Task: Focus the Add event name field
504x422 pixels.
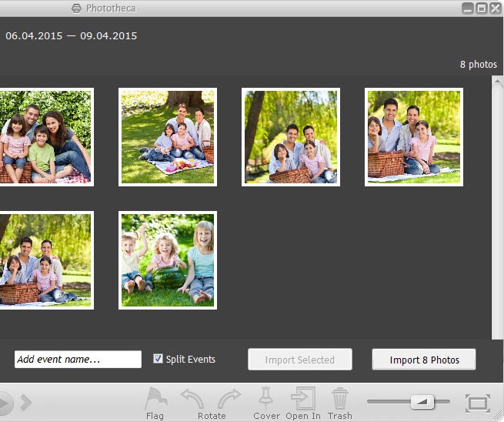Action: point(78,359)
